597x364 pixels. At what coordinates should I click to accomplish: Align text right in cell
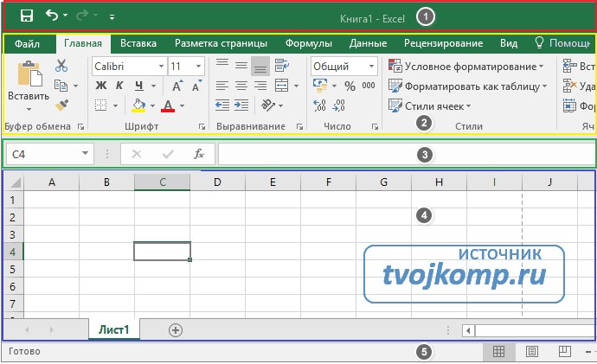click(260, 86)
